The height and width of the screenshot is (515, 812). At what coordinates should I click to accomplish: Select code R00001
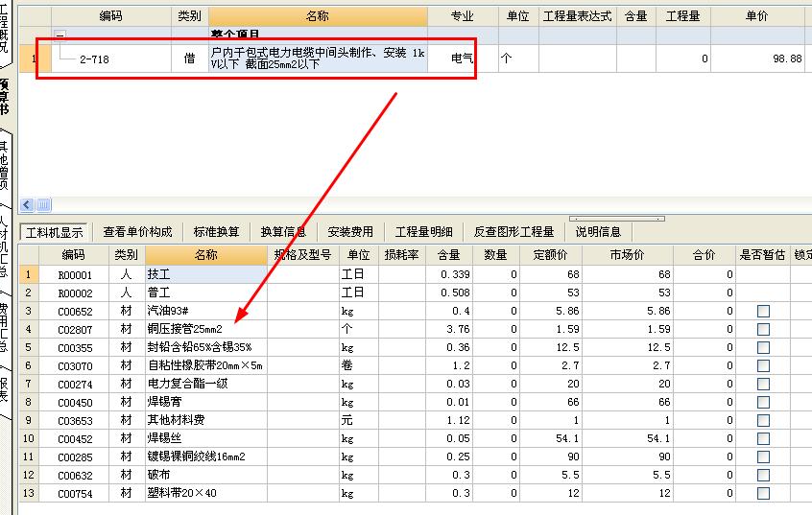click(x=75, y=275)
